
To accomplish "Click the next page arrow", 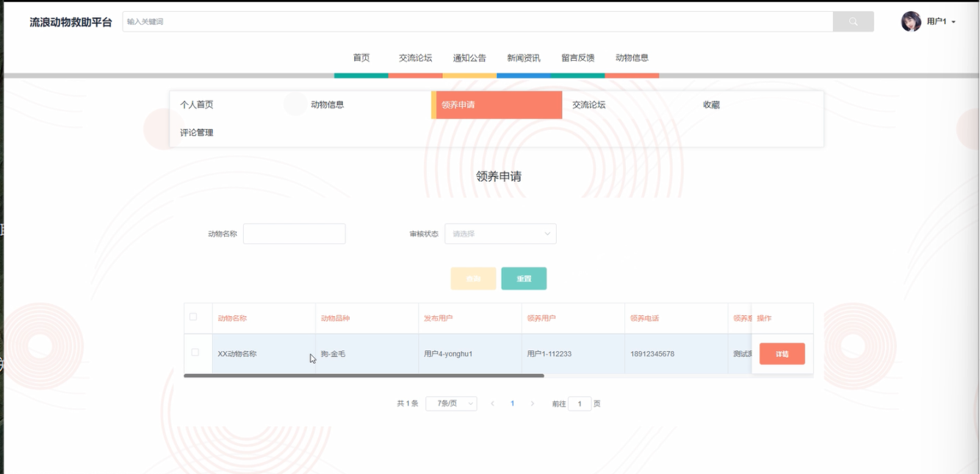I will (533, 403).
